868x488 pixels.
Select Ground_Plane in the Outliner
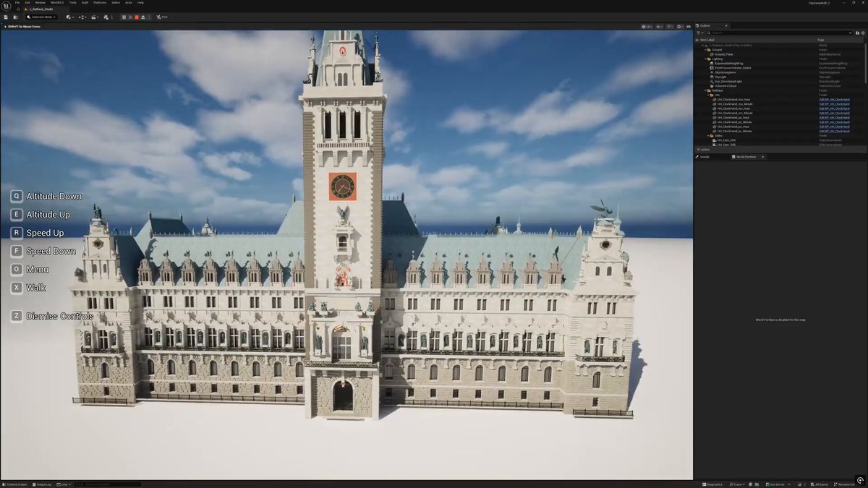click(724, 54)
